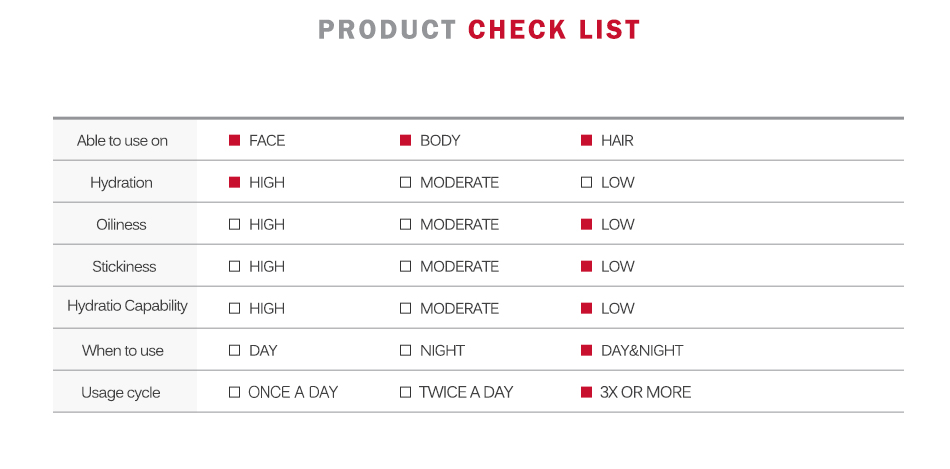Toggle the HAIR checkbox

(587, 141)
